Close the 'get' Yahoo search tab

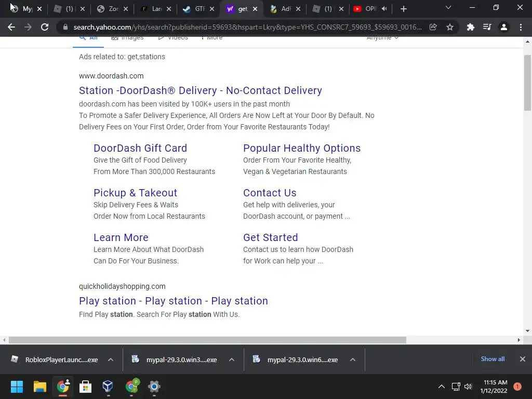(255, 9)
